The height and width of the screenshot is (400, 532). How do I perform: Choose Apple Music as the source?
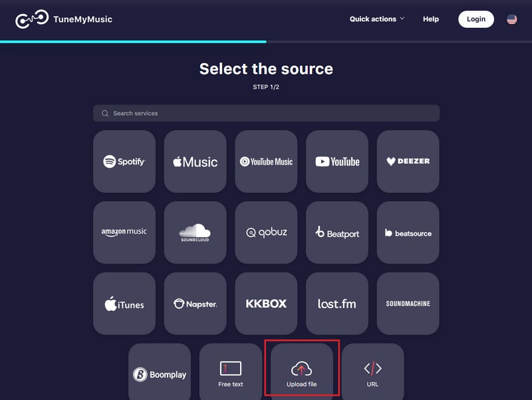[195, 161]
